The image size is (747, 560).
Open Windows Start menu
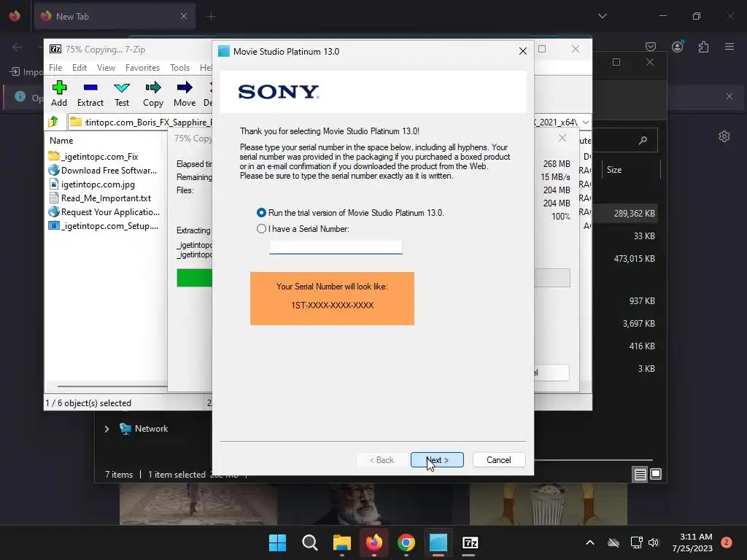coord(277,542)
